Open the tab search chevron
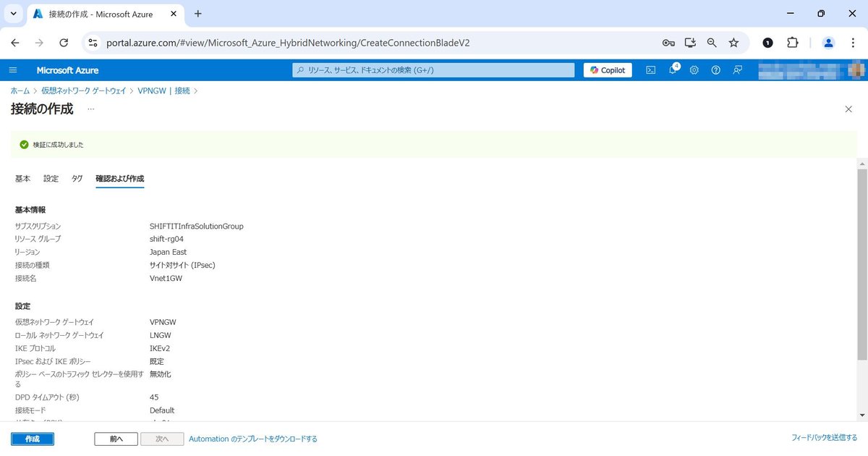The height and width of the screenshot is (456, 868). (13, 14)
